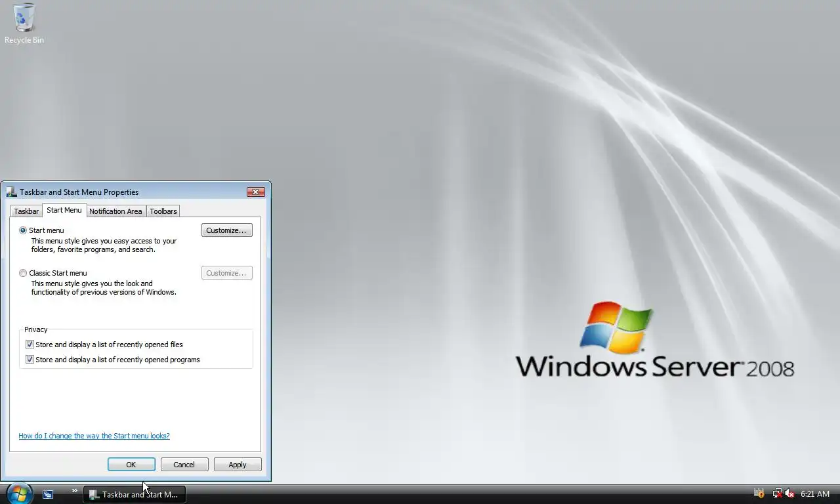Viewport: 840px width, 504px height.
Task: Switch to the Taskbar tab
Action: pos(26,211)
